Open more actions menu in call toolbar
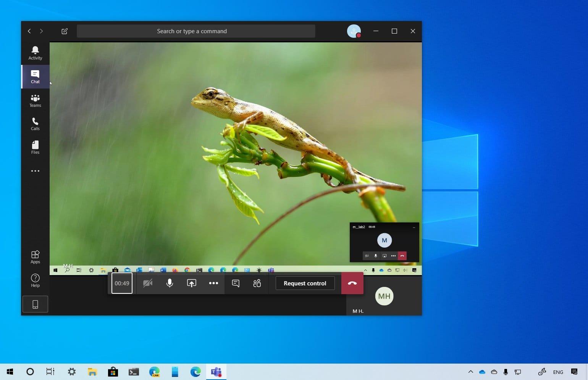Viewport: 588px width, 380px height. 213,283
